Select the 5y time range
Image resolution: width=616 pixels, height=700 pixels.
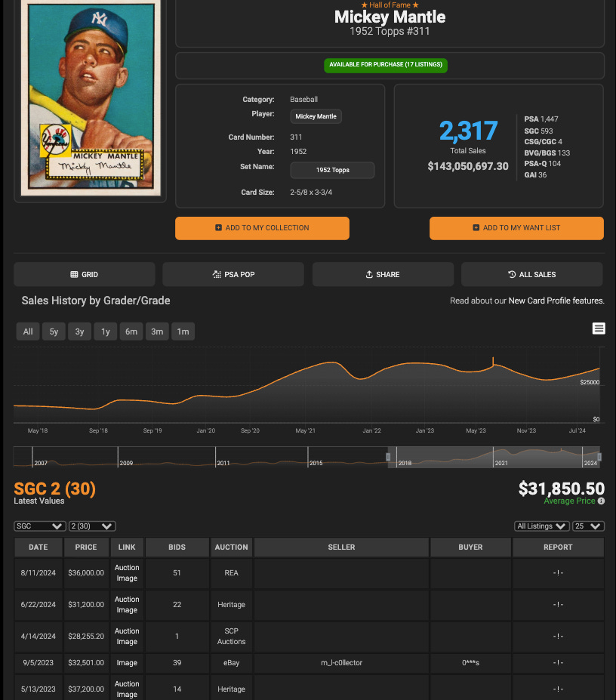pos(54,331)
